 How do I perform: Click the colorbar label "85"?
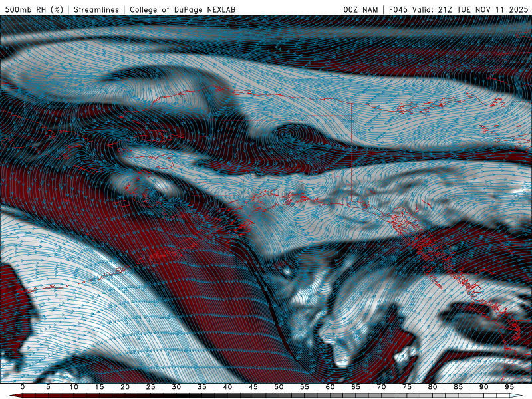[x=458, y=387]
